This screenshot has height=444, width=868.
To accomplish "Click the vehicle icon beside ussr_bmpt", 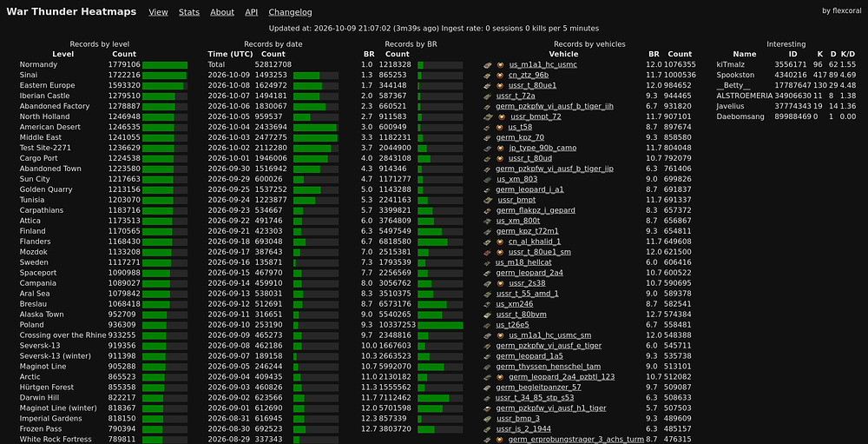I will click(x=488, y=200).
